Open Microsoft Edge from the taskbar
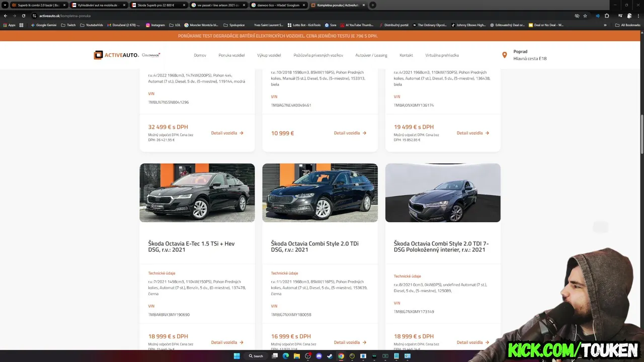Screen dimensions: 644x362 coord(286,356)
